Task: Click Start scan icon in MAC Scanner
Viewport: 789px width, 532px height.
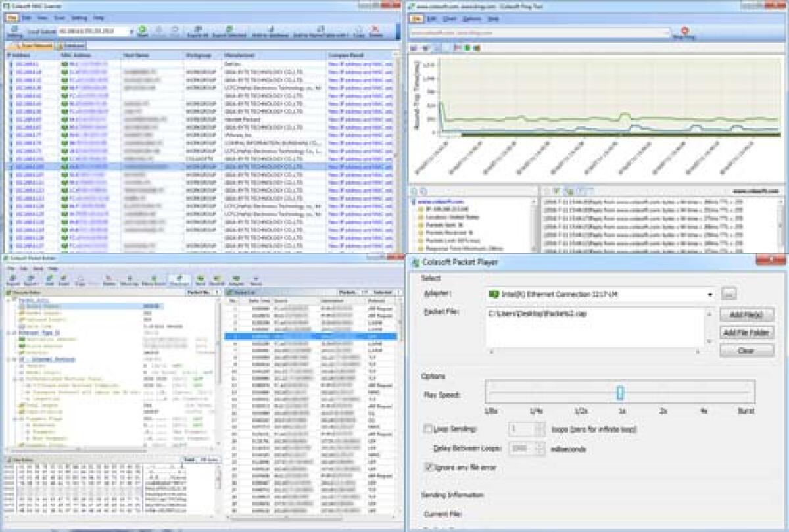Action: (x=142, y=30)
